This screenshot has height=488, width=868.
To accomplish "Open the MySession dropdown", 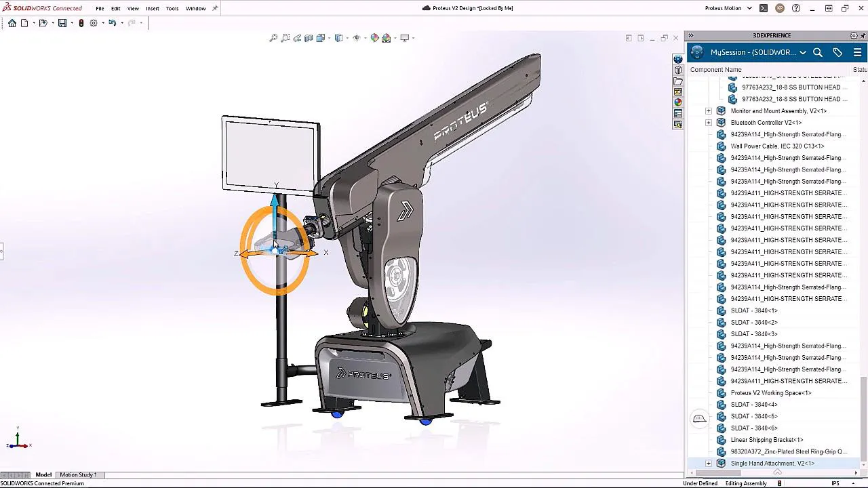I will [x=803, y=52].
